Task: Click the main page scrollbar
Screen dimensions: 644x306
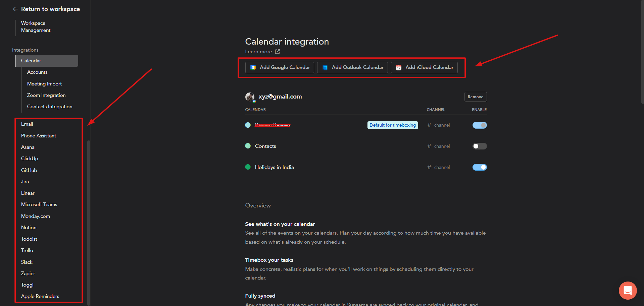Action: 642,52
